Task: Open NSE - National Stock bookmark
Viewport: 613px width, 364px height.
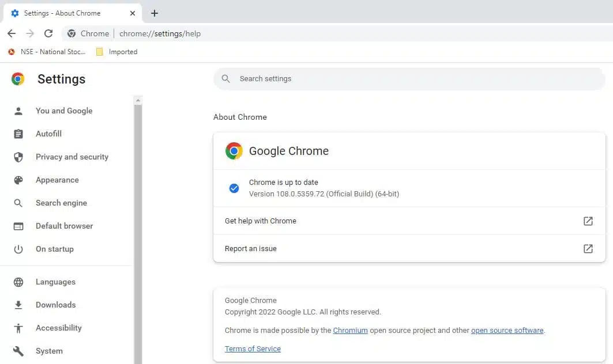Action: 47,52
